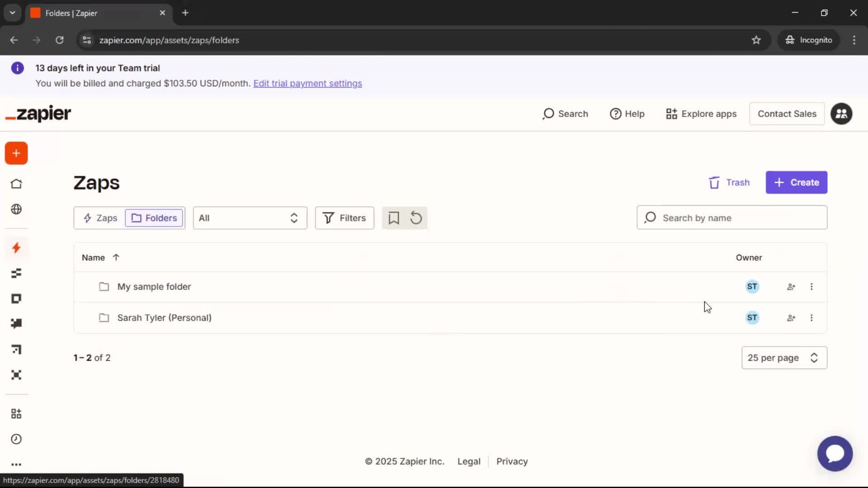
Task: Open the Legal footer link
Action: 469,461
